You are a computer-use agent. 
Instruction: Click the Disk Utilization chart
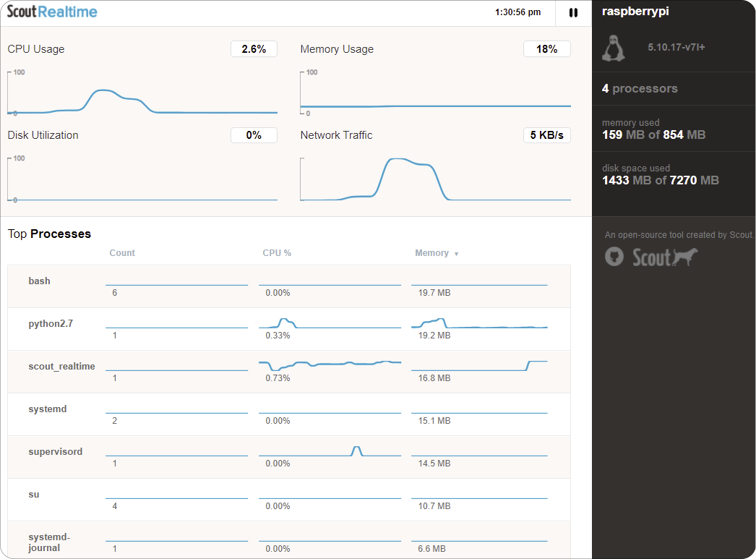[142, 179]
